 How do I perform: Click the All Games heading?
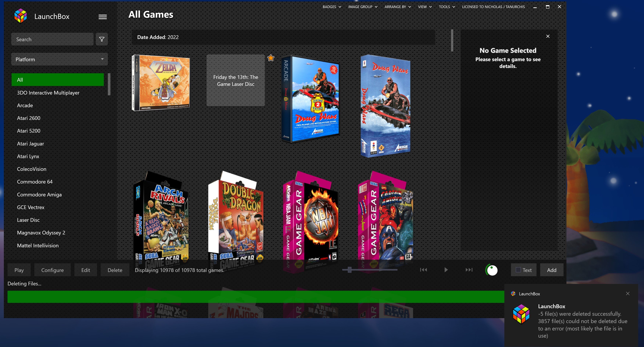[x=151, y=15]
